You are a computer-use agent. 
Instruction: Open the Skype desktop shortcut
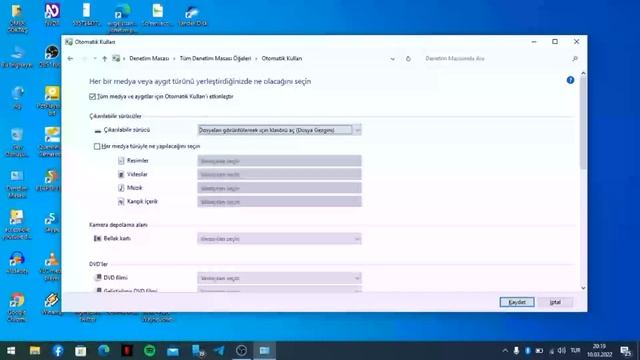tap(52, 222)
